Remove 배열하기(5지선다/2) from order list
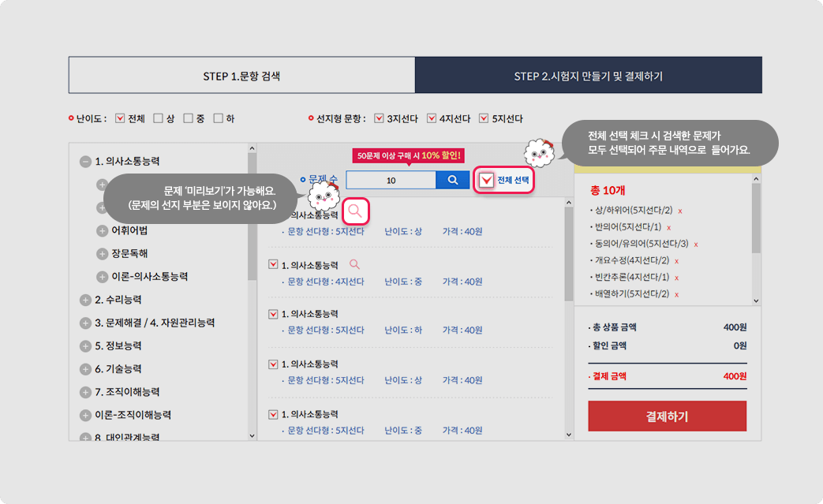The width and height of the screenshot is (823, 504). 676,295
